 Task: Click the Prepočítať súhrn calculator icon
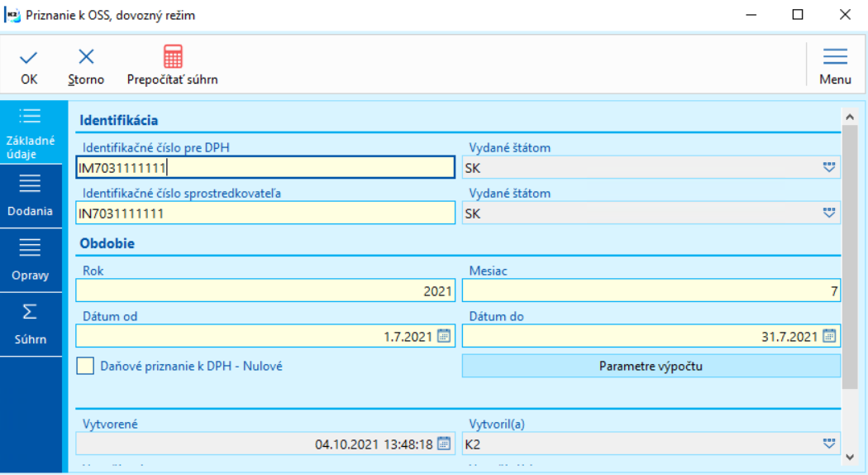point(172,56)
